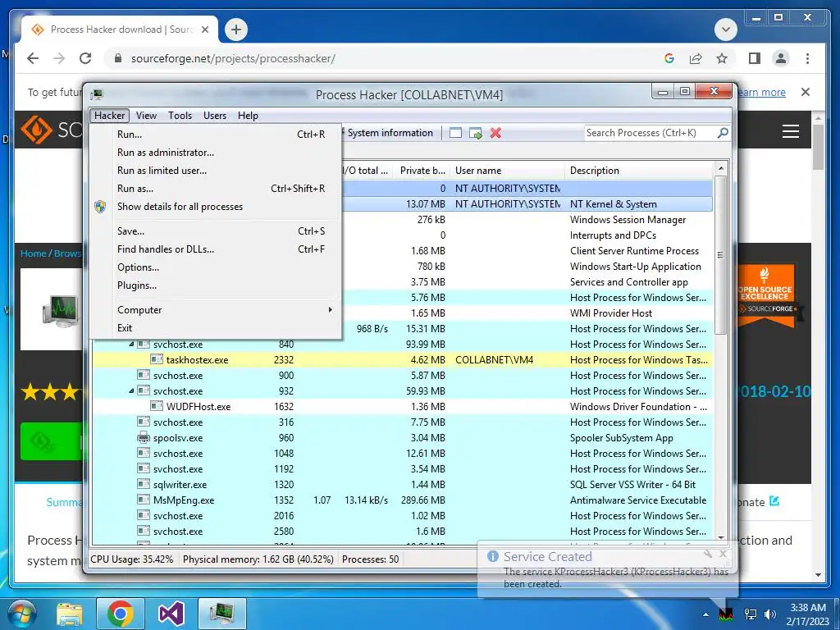The width and height of the screenshot is (840, 630).
Task: Expand the Computer submenu arrow
Action: [330, 309]
